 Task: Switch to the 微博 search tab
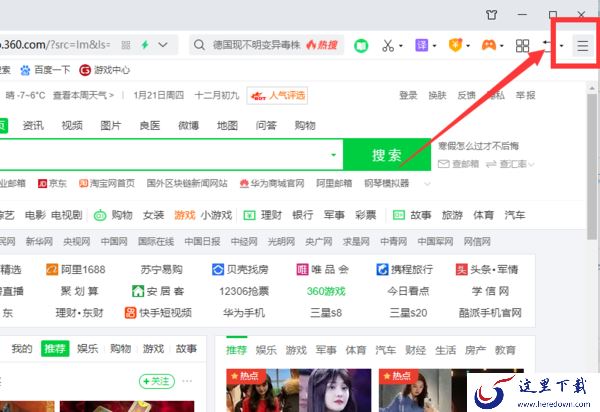188,125
